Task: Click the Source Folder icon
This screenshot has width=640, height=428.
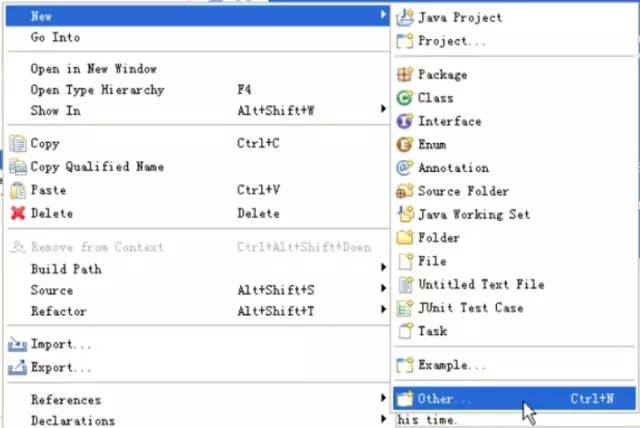Action: coord(405,191)
